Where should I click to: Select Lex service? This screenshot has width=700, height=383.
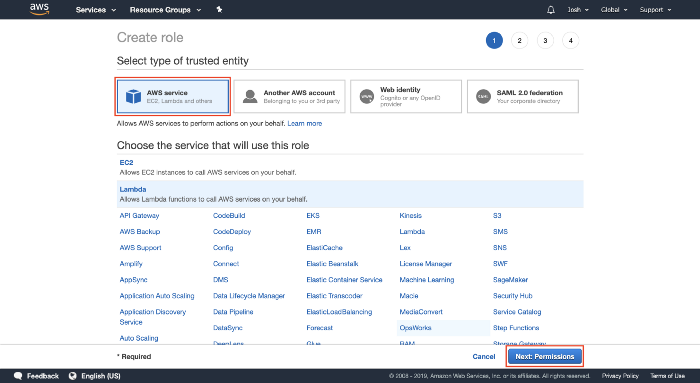click(405, 248)
